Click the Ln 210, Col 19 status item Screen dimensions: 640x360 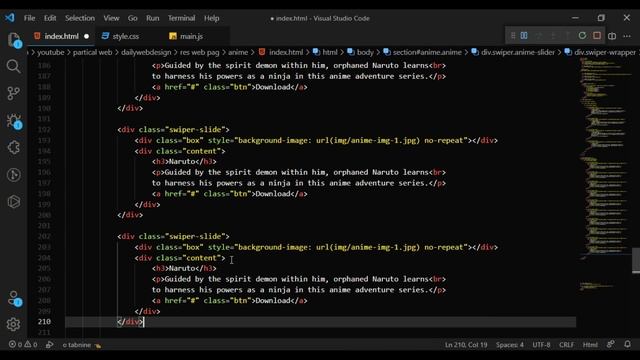coord(466,345)
